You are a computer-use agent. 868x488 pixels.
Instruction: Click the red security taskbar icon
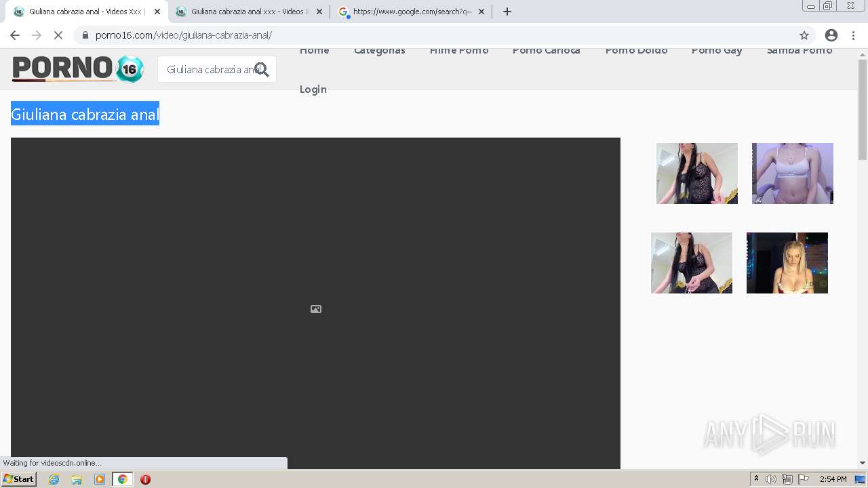coord(145,479)
